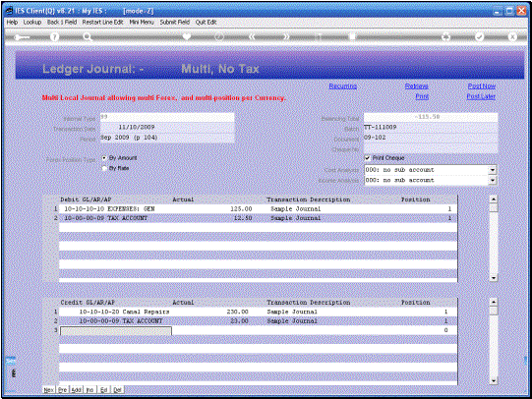Click the empty credit account input on row 3
532x399 pixels.
tap(116, 330)
